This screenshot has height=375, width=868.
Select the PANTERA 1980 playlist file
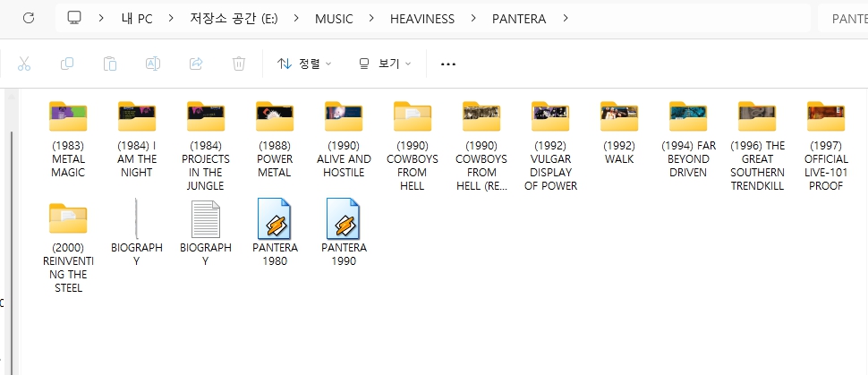tap(275, 233)
